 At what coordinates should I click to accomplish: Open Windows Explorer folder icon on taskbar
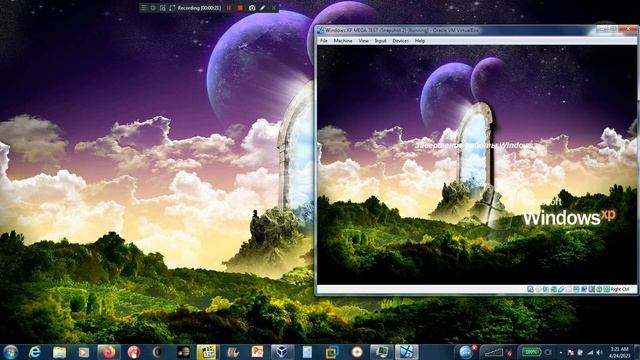click(x=59, y=352)
